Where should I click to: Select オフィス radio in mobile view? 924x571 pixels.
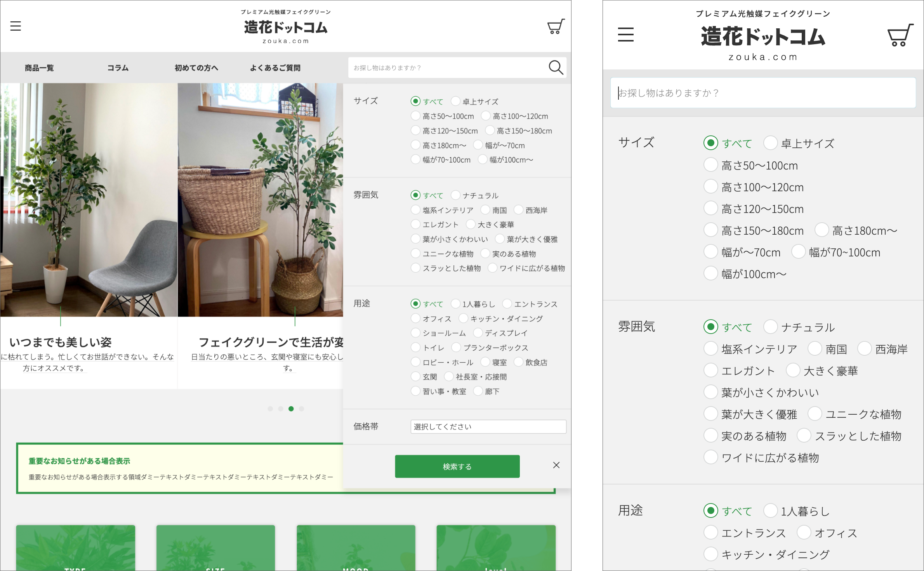click(x=804, y=533)
